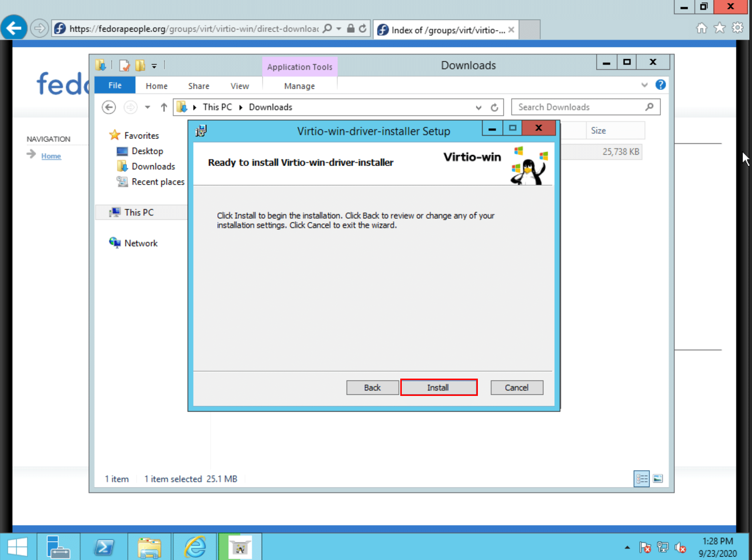
Task: Expand the address bar history dropdown
Action: click(x=478, y=108)
